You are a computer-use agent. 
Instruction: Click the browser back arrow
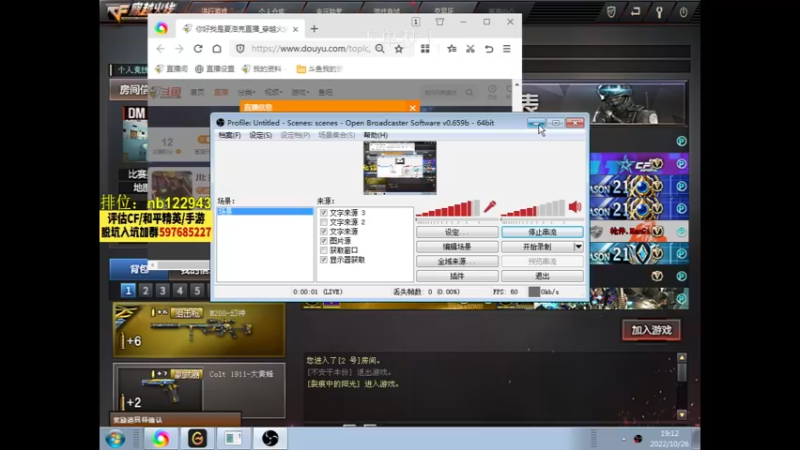coord(161,49)
